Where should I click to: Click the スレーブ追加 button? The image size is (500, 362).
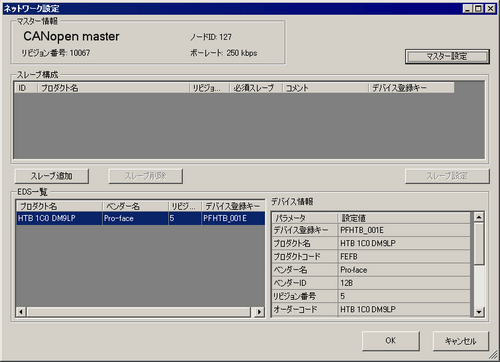(x=52, y=176)
